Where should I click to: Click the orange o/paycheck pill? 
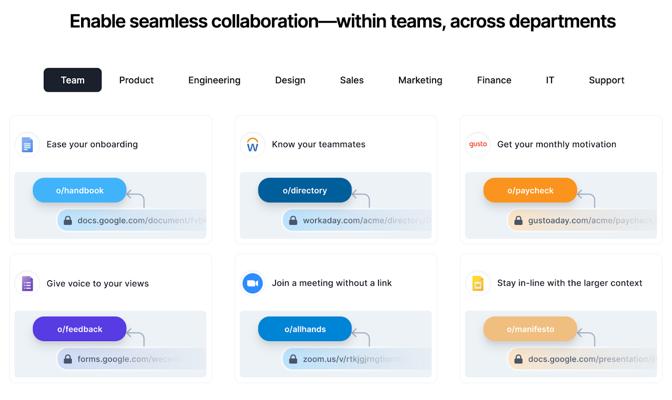click(x=530, y=190)
